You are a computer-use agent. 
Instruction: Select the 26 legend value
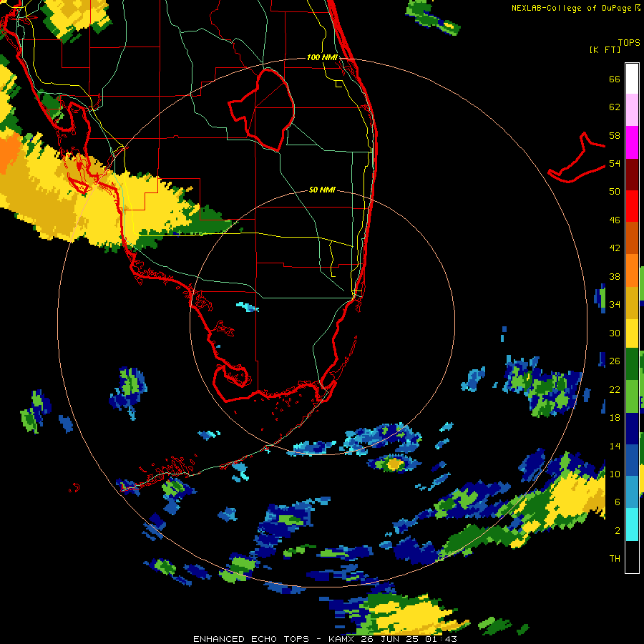tap(615, 361)
